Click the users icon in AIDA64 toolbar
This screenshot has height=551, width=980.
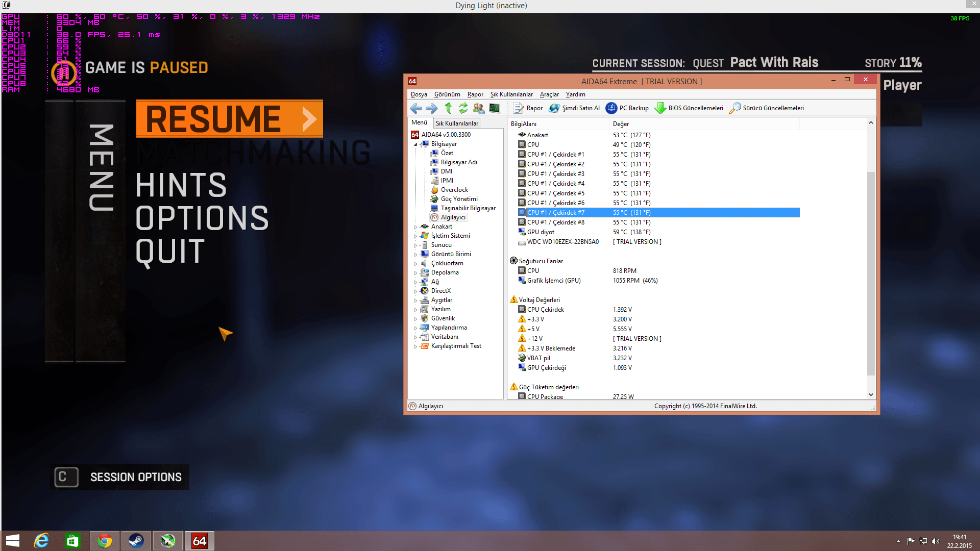pyautogui.click(x=479, y=108)
